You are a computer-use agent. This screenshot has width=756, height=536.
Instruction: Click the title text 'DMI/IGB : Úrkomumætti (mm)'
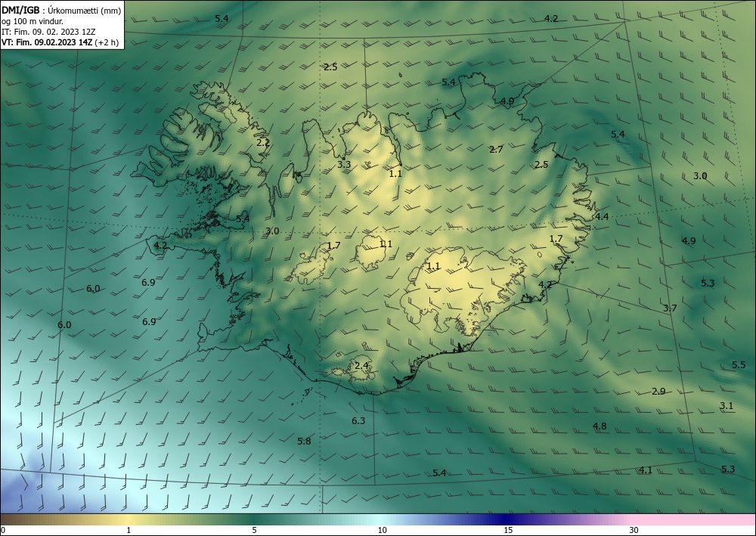[x=61, y=11]
